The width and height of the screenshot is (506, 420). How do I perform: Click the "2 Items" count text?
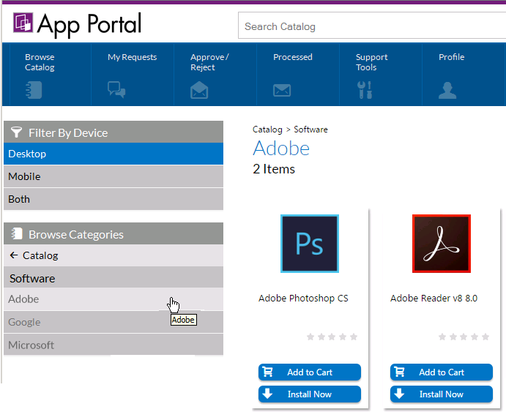click(x=274, y=169)
